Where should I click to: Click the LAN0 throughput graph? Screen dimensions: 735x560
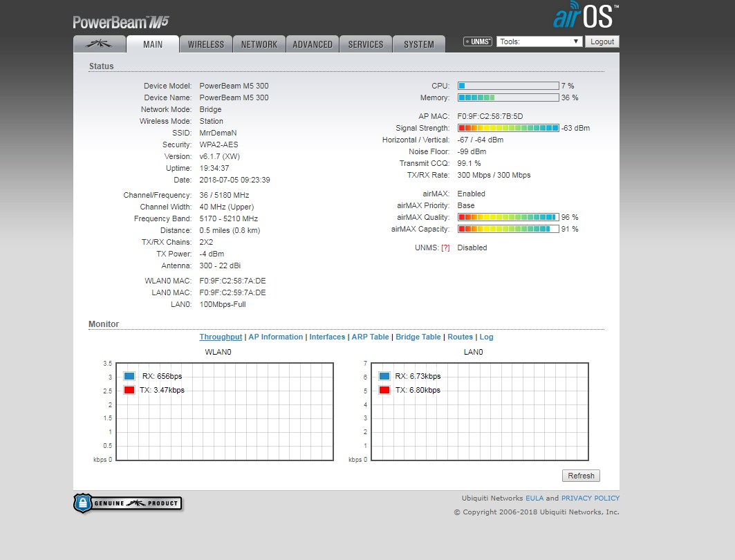click(x=480, y=411)
